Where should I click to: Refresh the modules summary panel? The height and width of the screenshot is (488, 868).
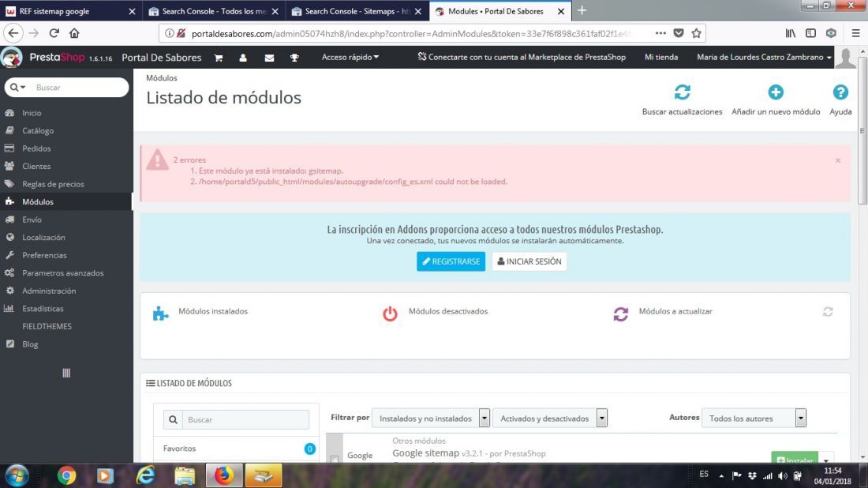pyautogui.click(x=828, y=312)
